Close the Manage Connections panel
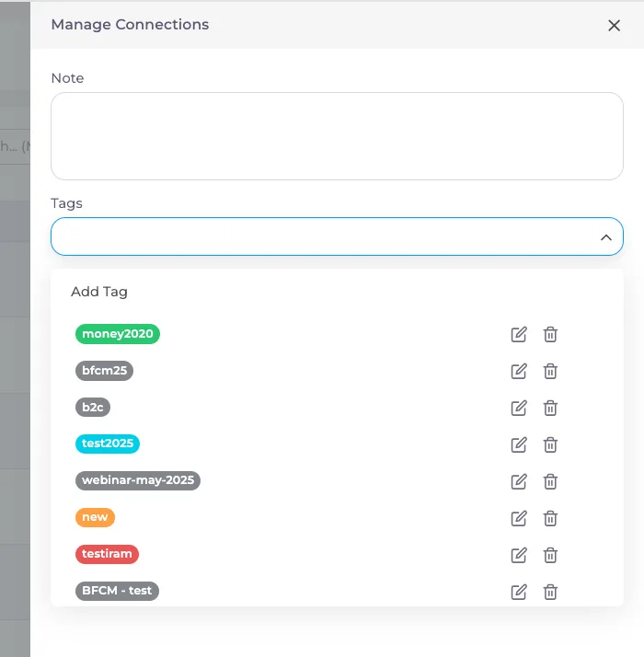644x657 pixels. [614, 26]
